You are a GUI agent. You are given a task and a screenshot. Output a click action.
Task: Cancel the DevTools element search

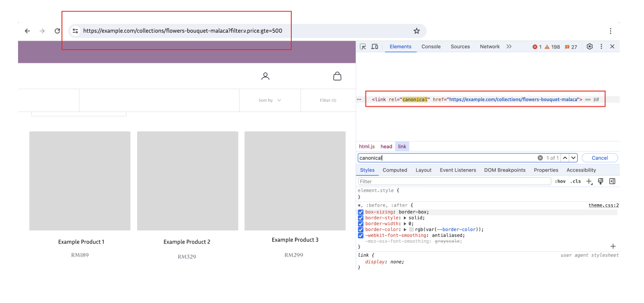[600, 158]
